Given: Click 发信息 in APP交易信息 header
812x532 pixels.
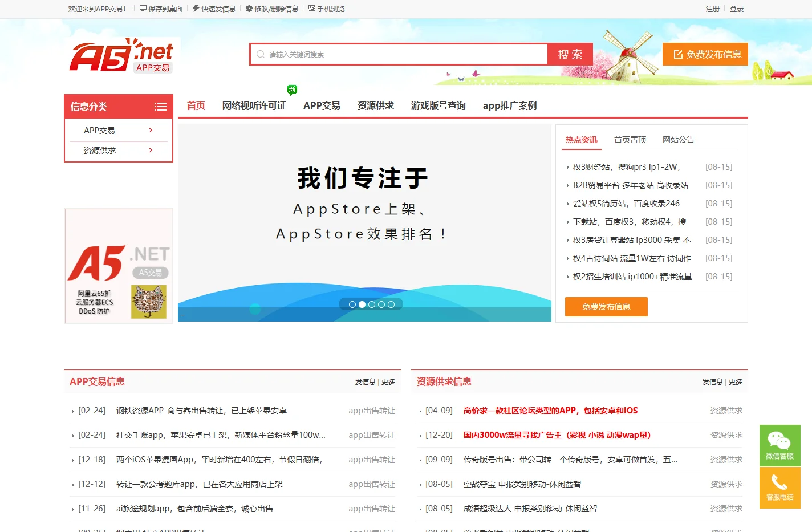Looking at the screenshot, I should 365,382.
